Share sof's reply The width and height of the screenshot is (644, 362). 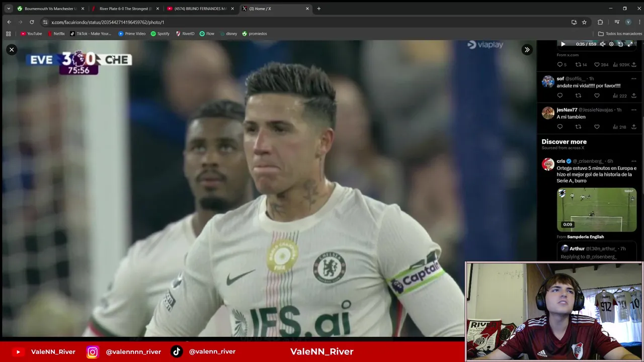point(633,96)
